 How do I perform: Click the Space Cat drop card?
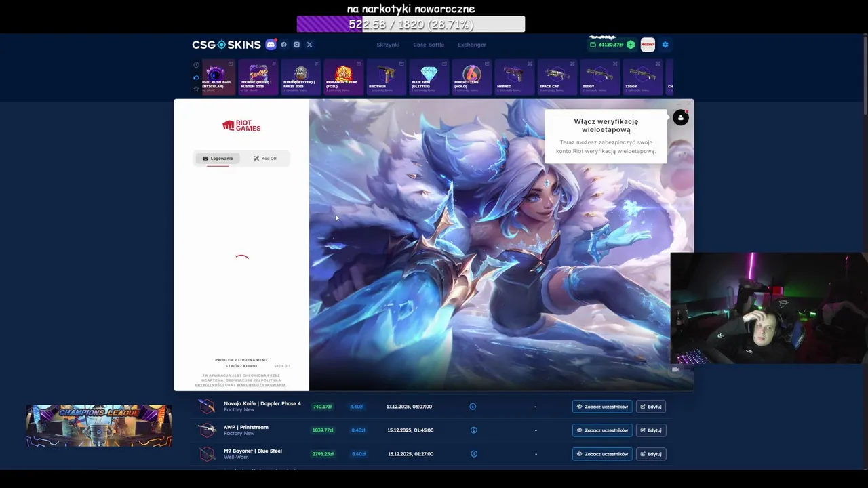coord(557,77)
